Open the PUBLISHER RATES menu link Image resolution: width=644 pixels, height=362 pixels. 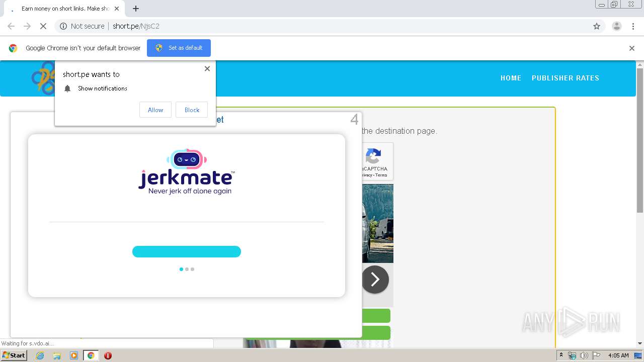(565, 78)
